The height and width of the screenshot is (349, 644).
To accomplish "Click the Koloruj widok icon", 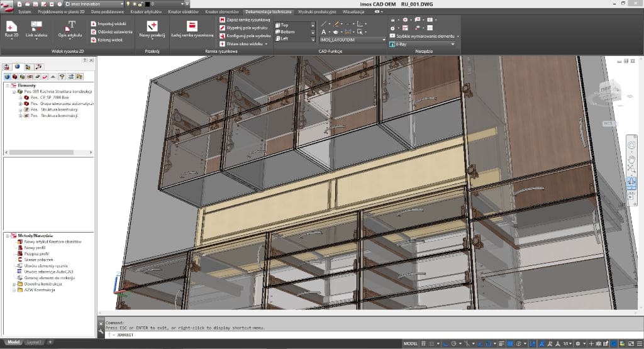I will pos(93,40).
